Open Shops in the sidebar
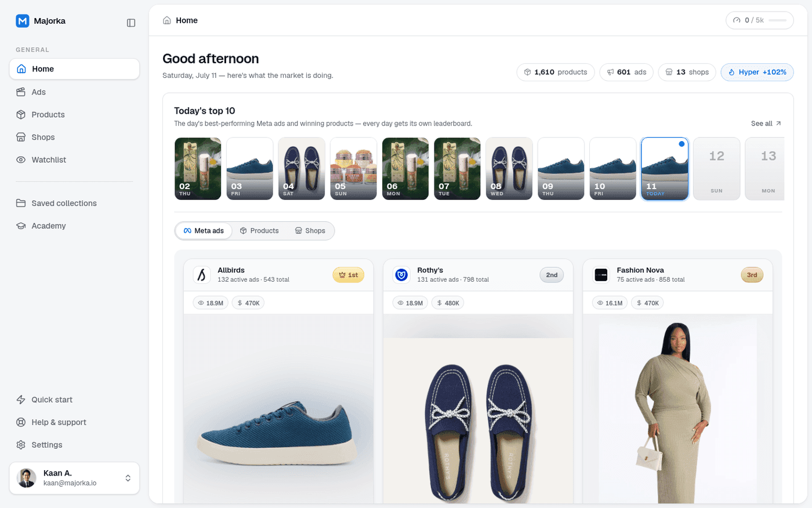The image size is (812, 508). tap(74, 137)
